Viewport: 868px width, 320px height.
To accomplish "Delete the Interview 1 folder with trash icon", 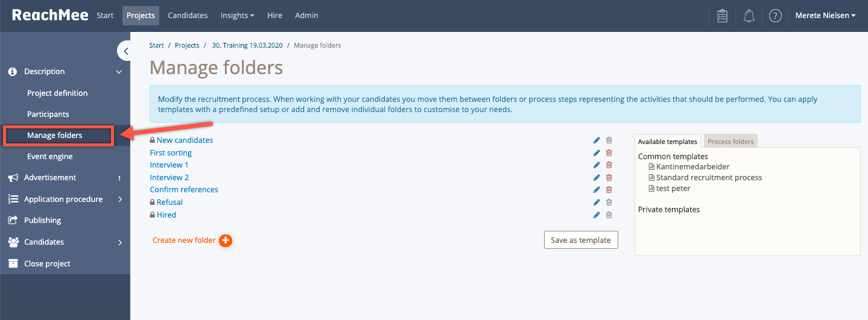I will 609,165.
